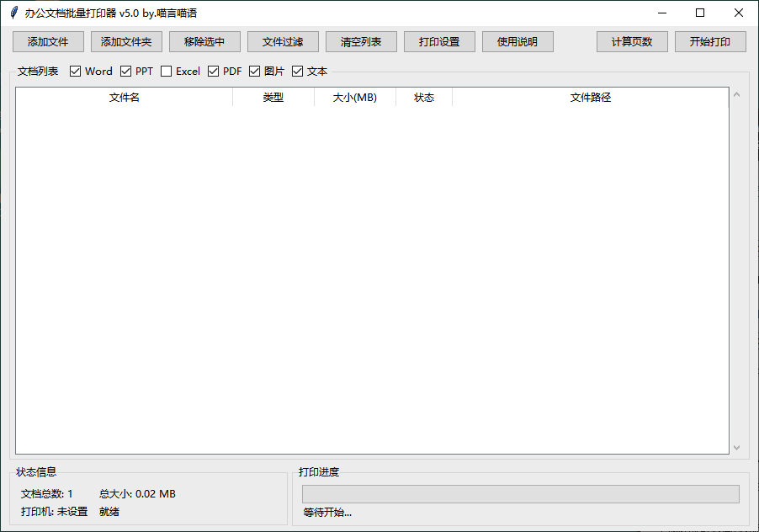Screen dimensions: 759x532
Task: Open the 文件过滤 filter dialog
Action: coord(283,41)
